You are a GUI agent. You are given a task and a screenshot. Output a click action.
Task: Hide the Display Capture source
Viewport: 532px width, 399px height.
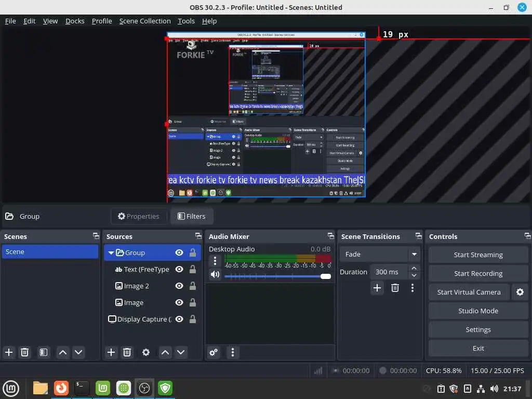pos(179,319)
